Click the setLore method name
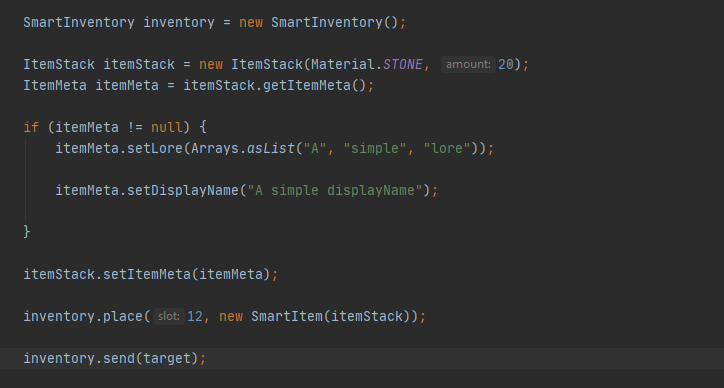 pyautogui.click(x=155, y=149)
